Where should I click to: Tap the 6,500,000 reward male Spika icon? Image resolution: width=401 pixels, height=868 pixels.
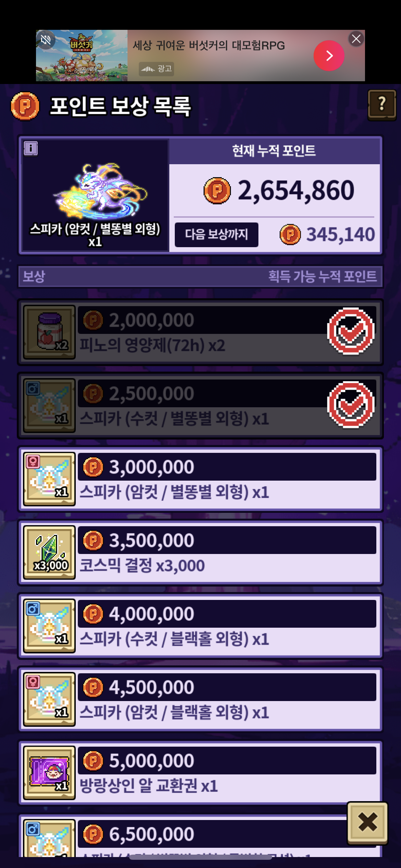point(49,838)
